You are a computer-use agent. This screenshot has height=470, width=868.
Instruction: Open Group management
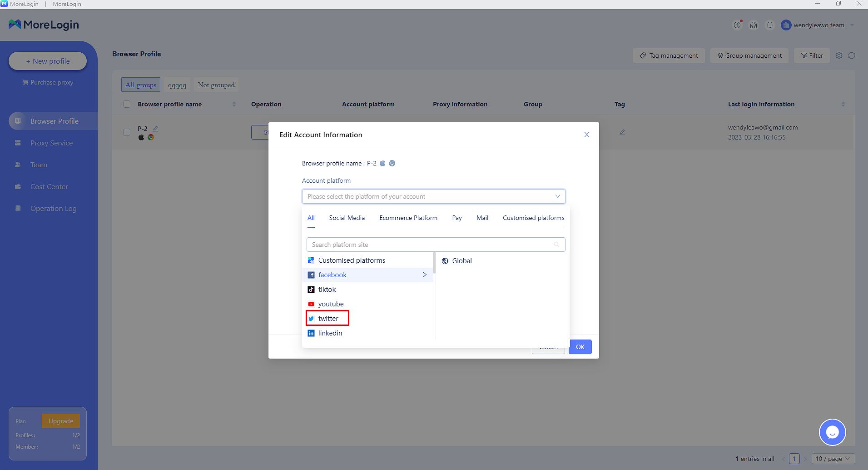point(749,55)
